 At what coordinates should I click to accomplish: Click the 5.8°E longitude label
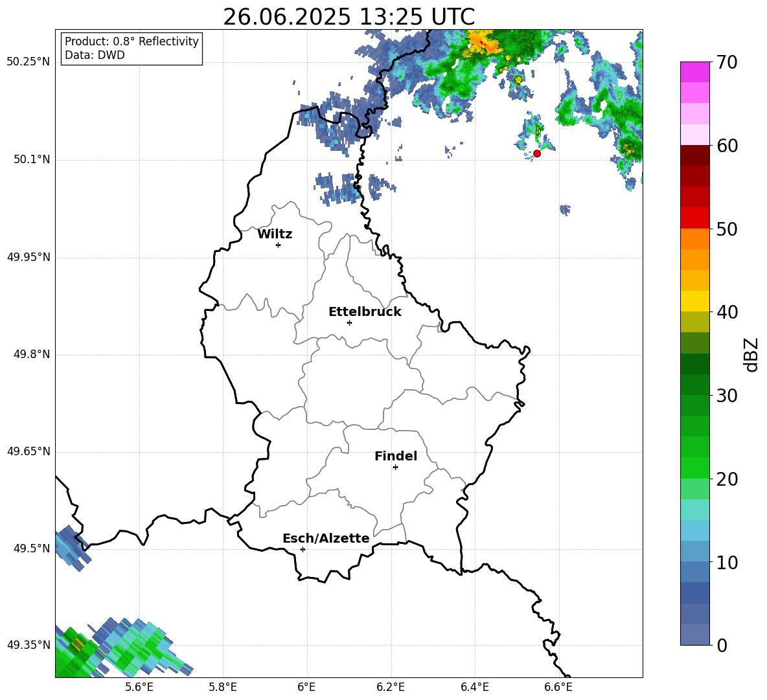tap(223, 687)
